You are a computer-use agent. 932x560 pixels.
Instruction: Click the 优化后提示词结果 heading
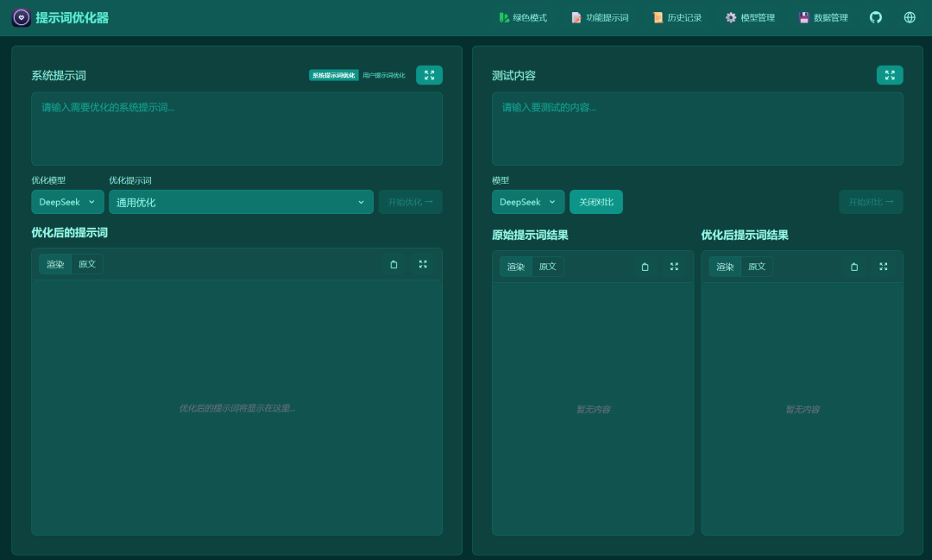click(745, 236)
